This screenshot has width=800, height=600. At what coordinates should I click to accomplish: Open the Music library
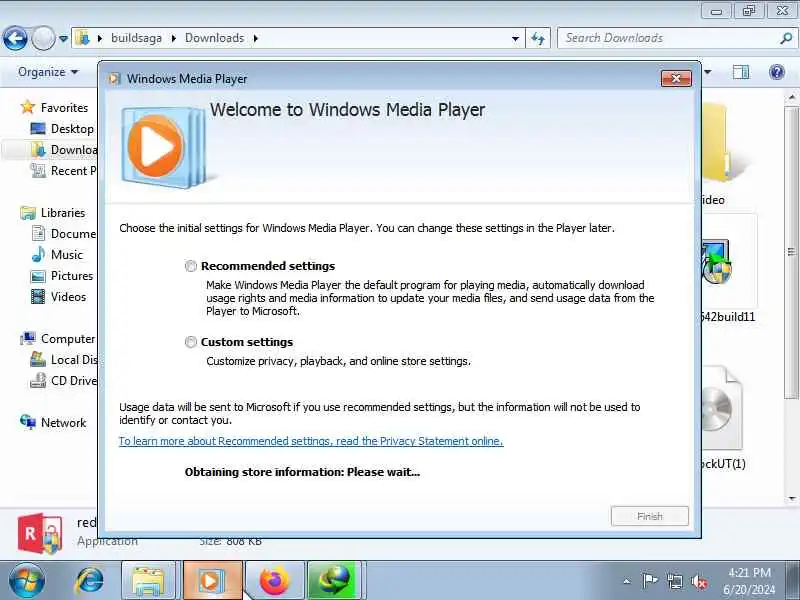tap(67, 255)
